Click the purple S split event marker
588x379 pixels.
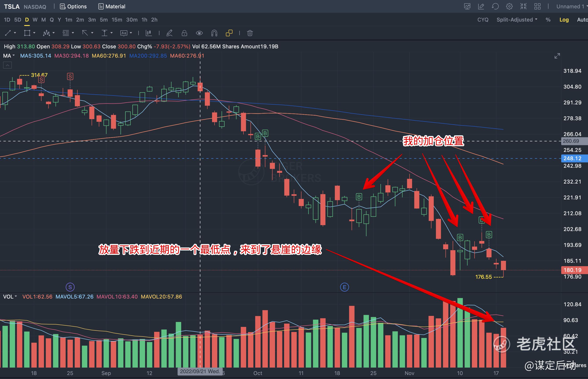click(x=70, y=287)
